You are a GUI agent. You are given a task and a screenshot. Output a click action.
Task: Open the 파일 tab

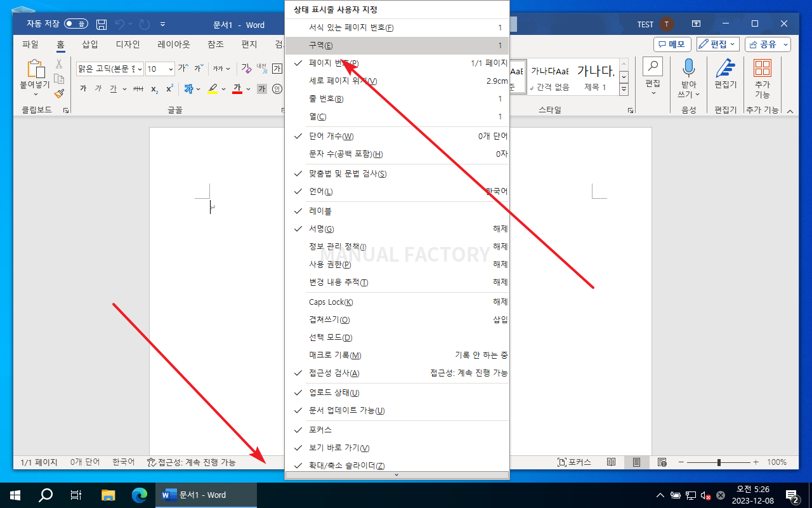tap(30, 44)
